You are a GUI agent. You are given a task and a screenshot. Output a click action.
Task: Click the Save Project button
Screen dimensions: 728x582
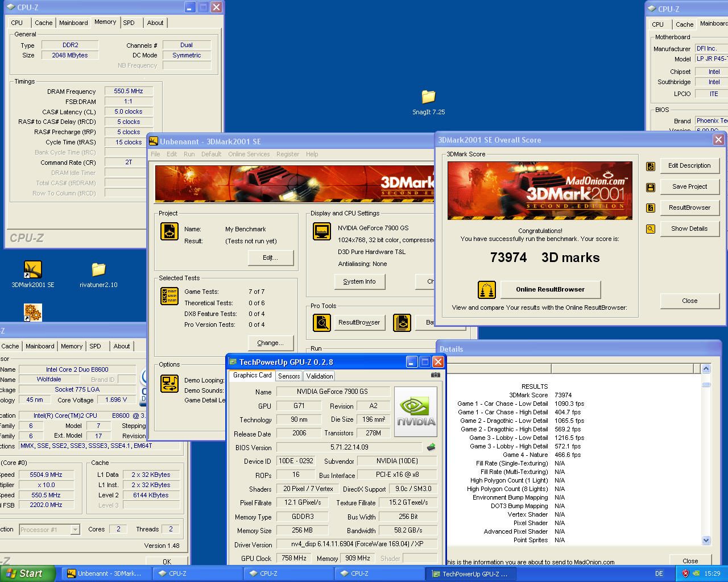click(689, 186)
